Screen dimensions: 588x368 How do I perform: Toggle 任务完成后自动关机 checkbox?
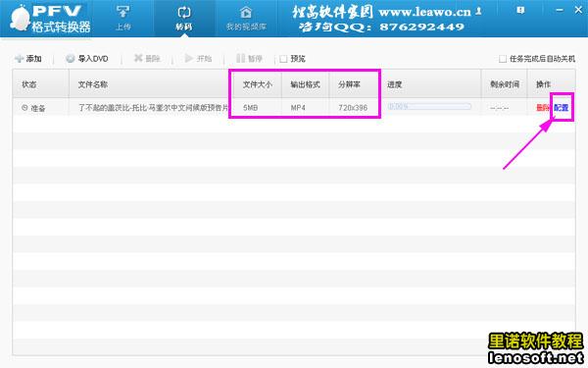[x=503, y=59]
